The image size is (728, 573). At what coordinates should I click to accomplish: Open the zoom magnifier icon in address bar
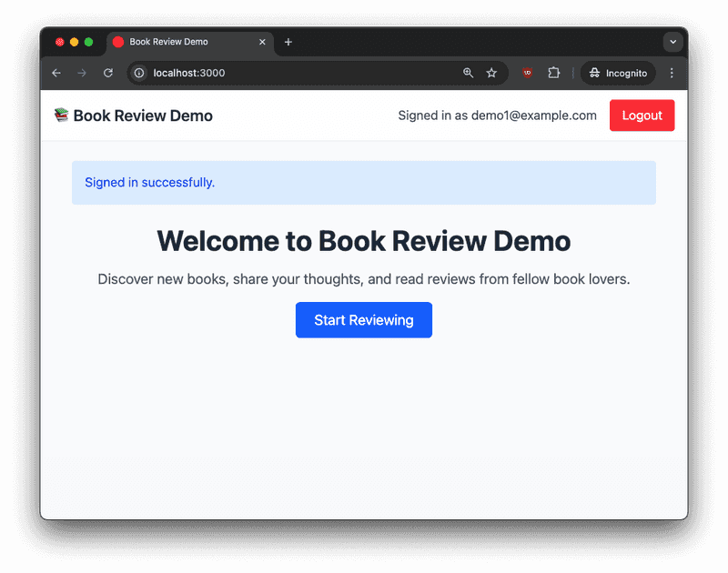[468, 73]
